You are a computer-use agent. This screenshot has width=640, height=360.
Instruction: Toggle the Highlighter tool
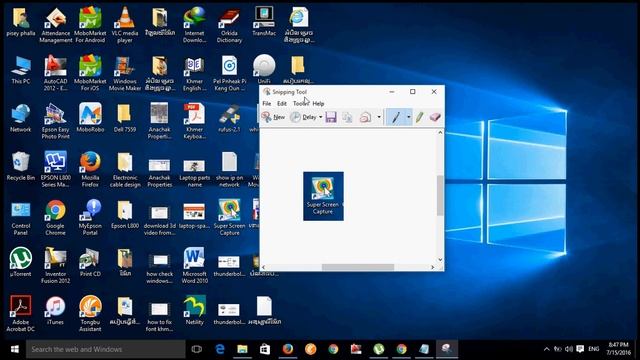tap(420, 118)
